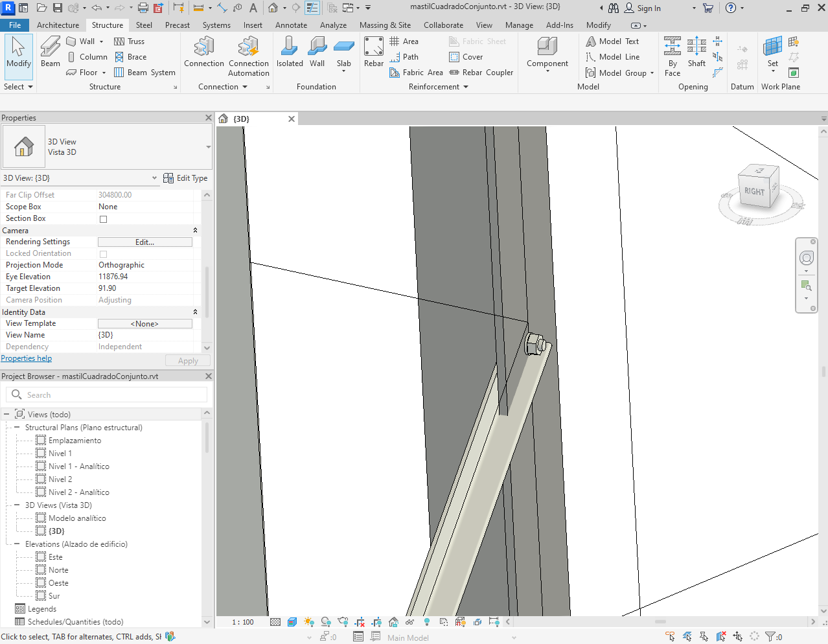Select the Rebar Coupler tool
Image resolution: width=828 pixels, height=644 pixels.
[x=481, y=73]
